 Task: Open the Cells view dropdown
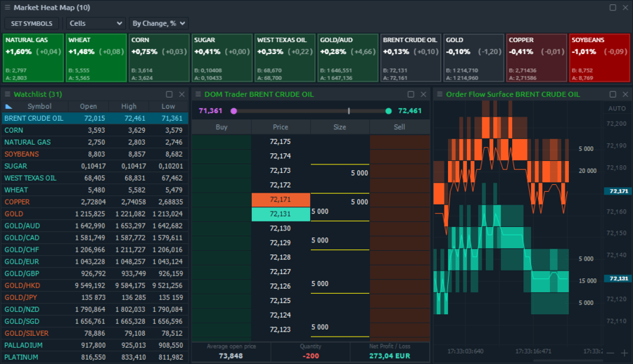click(x=96, y=23)
